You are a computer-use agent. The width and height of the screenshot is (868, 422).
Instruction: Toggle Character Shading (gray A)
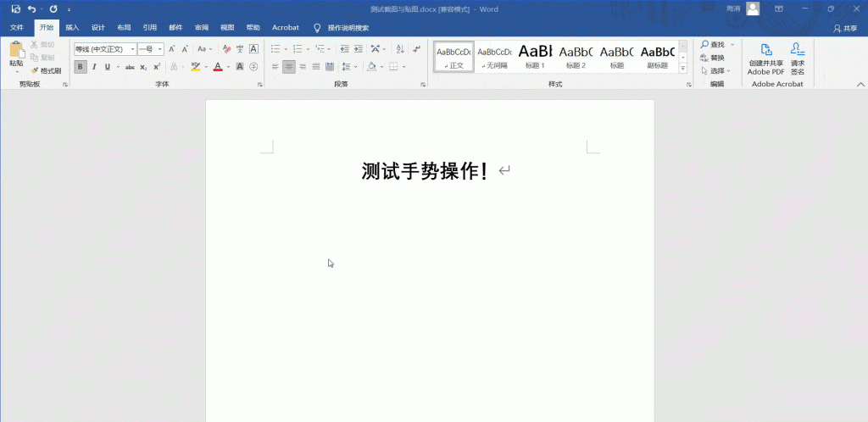tap(240, 67)
